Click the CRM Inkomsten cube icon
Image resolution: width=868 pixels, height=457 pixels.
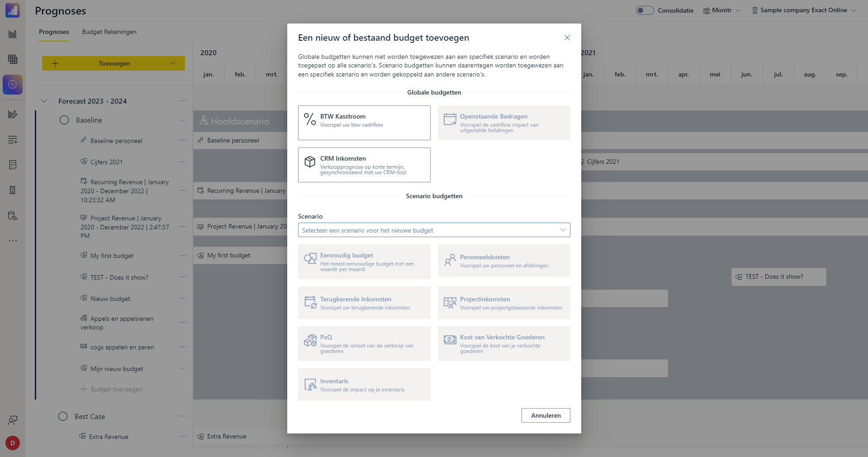[310, 162]
